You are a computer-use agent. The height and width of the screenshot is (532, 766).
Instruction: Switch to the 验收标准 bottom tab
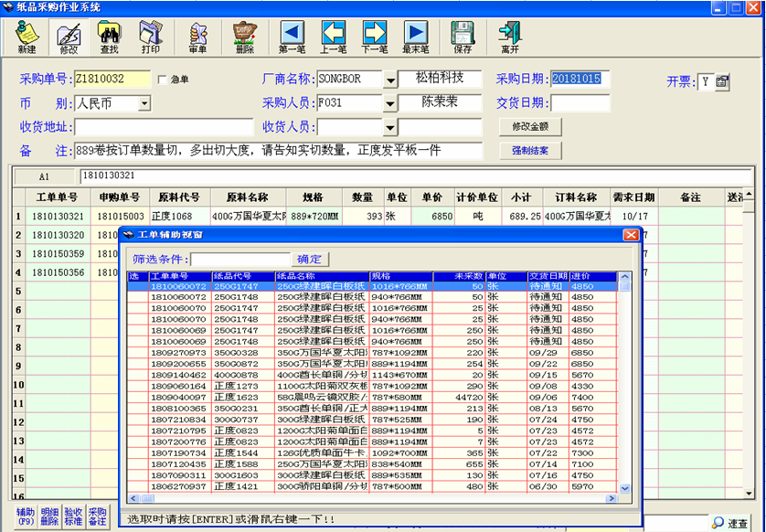coord(73,516)
